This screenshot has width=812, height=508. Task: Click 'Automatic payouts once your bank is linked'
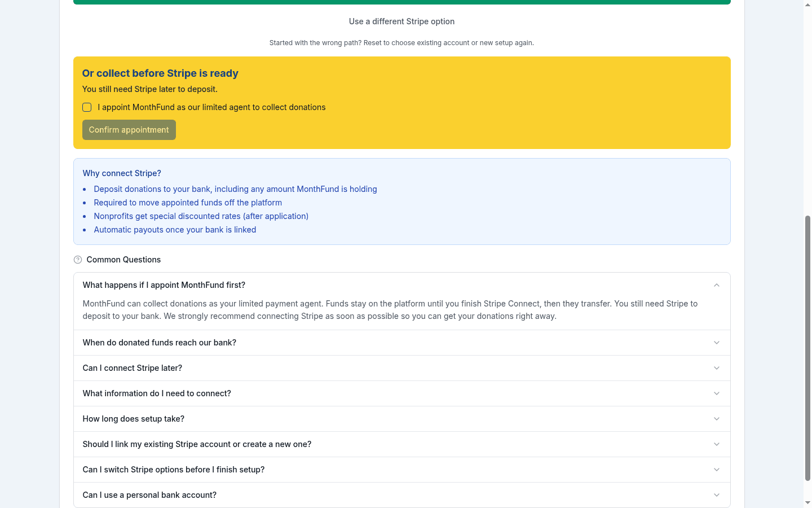tap(175, 230)
